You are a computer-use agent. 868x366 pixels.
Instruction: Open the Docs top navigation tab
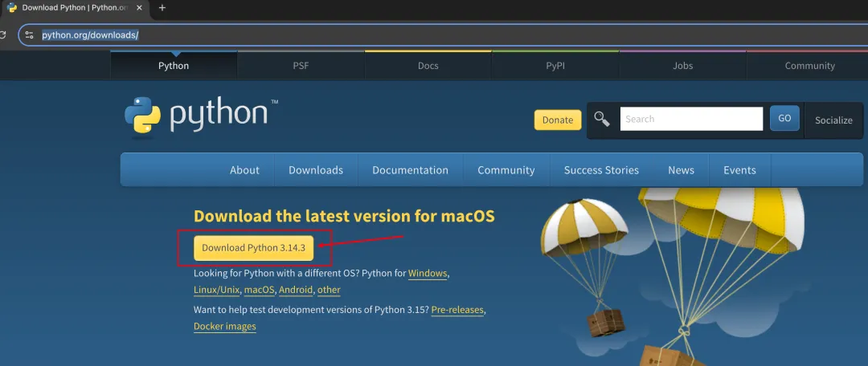click(428, 65)
